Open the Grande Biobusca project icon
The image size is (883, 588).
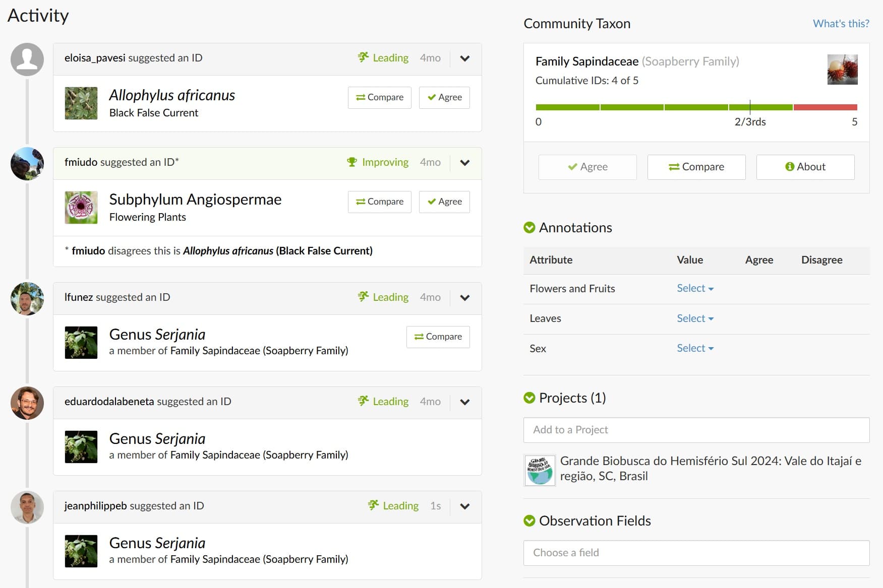(540, 471)
